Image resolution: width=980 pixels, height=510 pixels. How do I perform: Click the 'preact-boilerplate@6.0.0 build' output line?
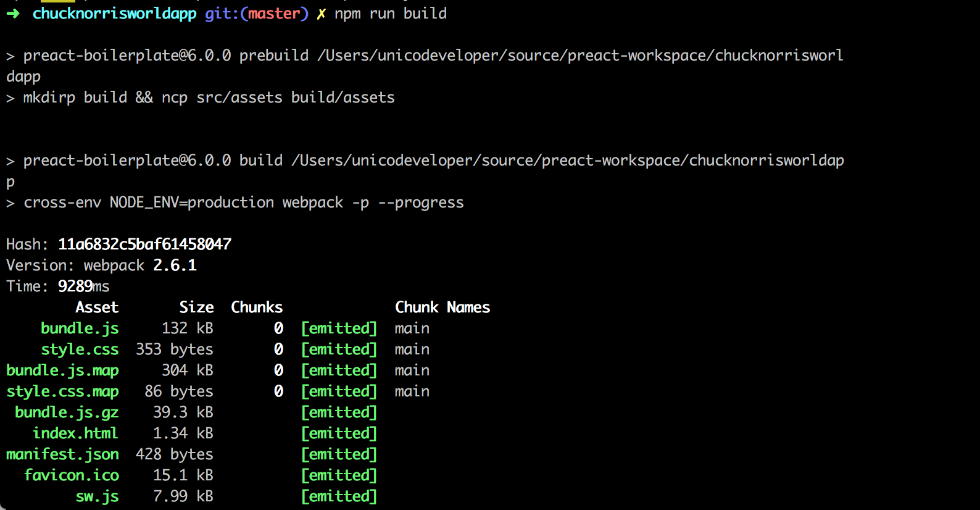(x=425, y=171)
